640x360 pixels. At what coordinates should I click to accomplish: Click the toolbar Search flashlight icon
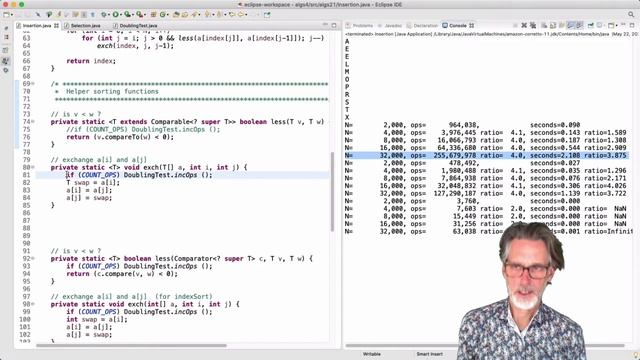(194, 15)
